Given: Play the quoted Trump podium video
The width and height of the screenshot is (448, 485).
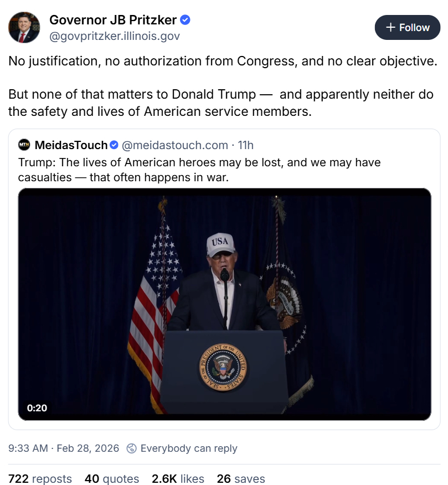Looking at the screenshot, I should (224, 304).
